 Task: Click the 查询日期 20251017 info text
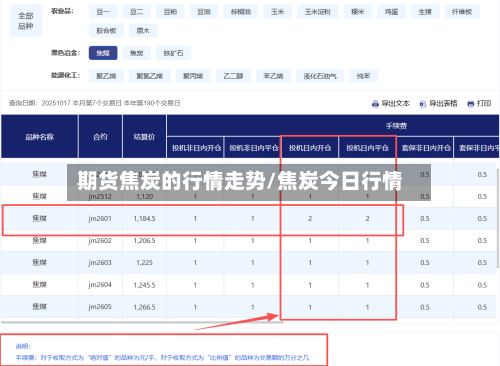(x=94, y=103)
